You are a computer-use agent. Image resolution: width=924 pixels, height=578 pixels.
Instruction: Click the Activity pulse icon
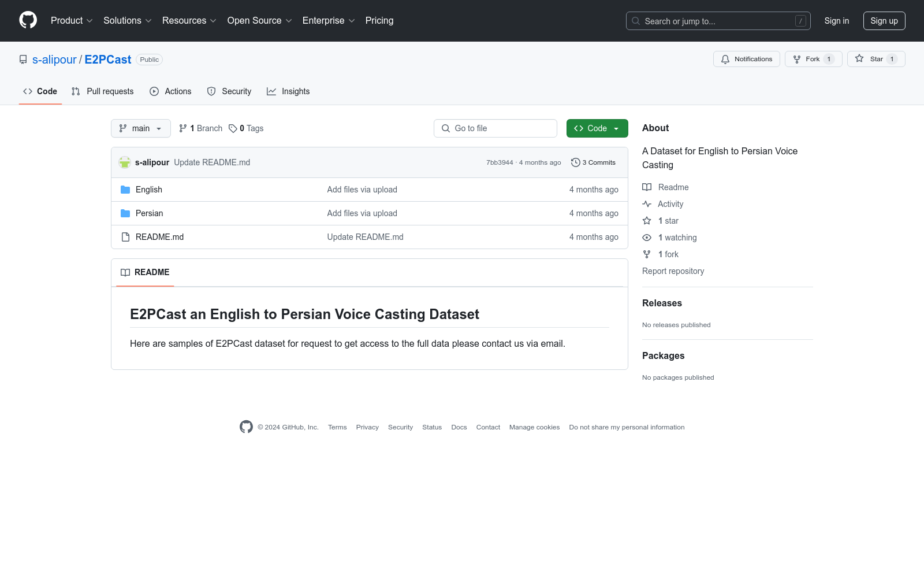click(647, 204)
